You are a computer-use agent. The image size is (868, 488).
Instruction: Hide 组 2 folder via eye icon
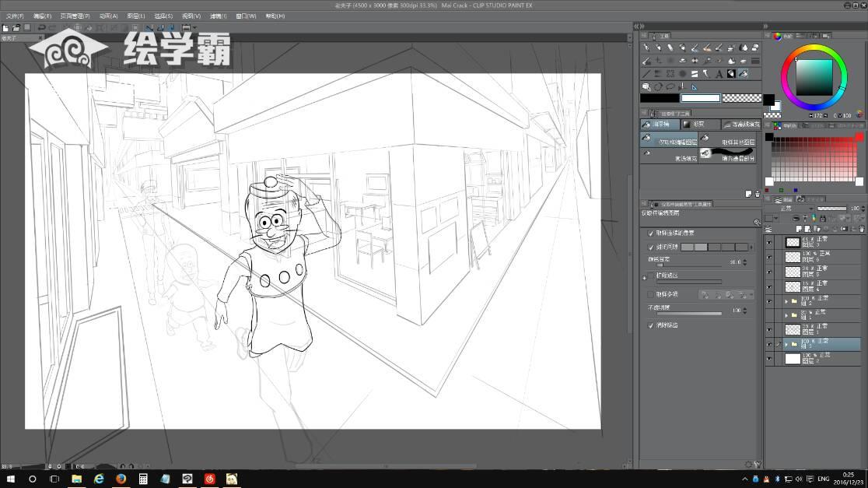coord(769,301)
